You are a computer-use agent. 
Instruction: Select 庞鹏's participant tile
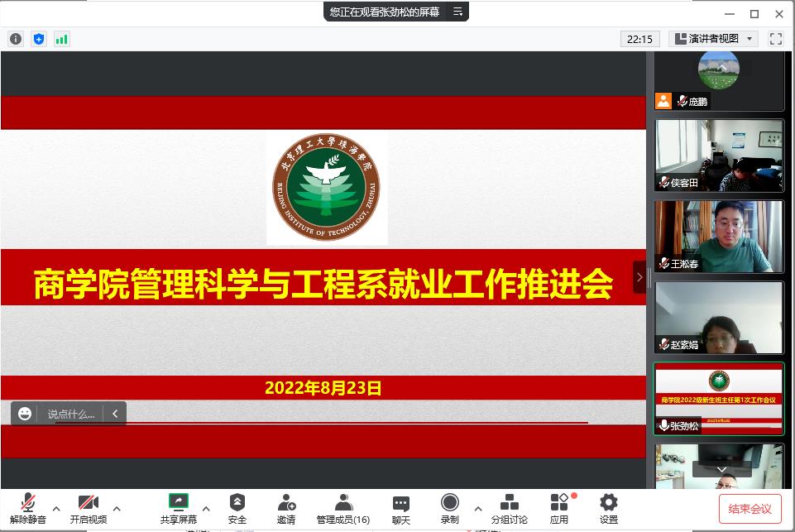719,80
